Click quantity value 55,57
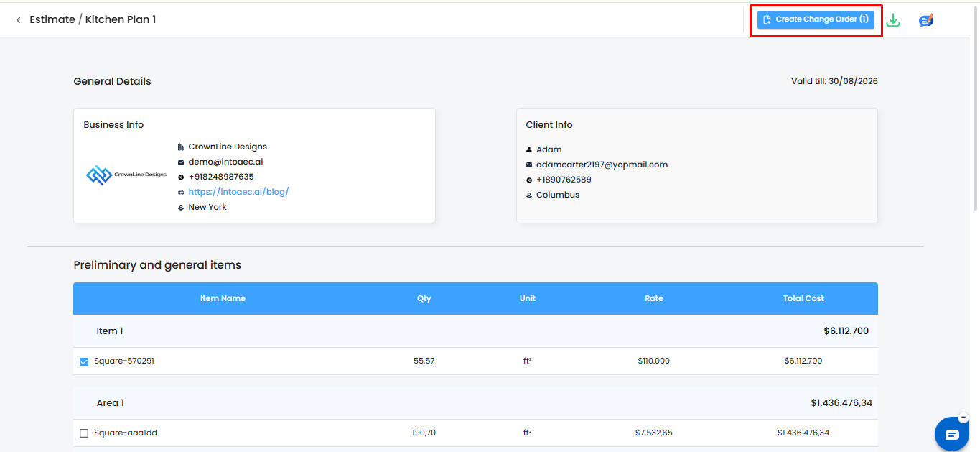980x452 pixels. pos(424,361)
